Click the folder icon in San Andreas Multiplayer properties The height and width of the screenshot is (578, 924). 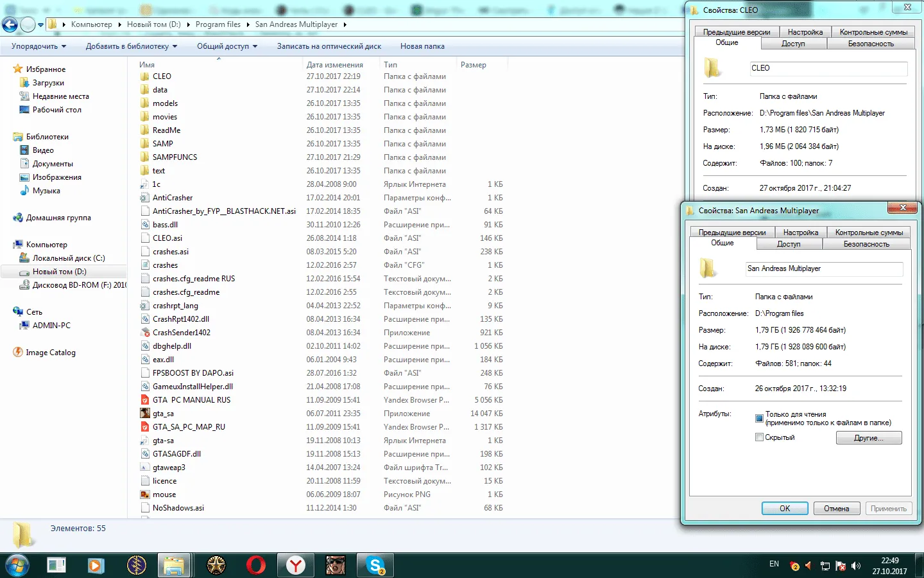coord(708,268)
